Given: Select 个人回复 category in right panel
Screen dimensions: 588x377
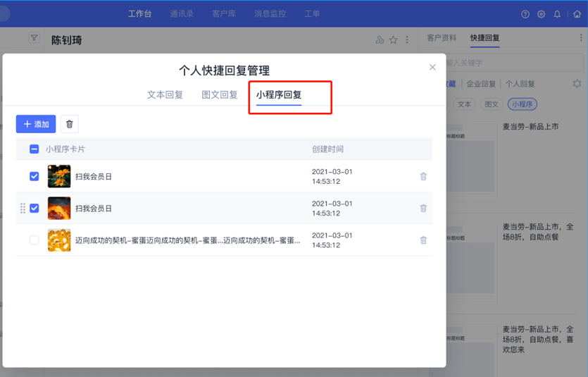Looking at the screenshot, I should [520, 84].
